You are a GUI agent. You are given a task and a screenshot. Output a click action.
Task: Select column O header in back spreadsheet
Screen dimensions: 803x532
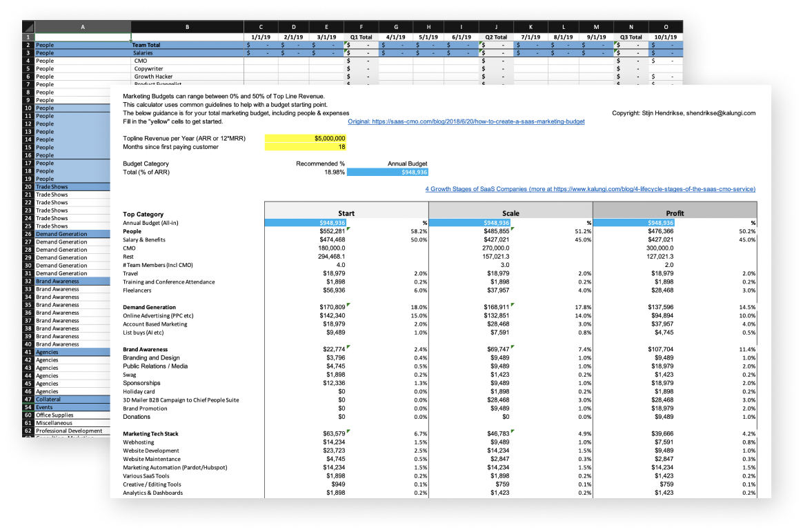(666, 27)
